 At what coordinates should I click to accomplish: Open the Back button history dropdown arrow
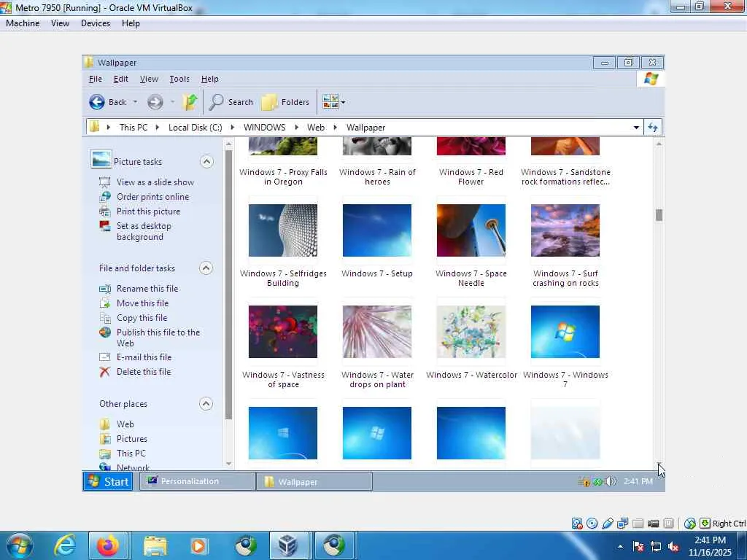135,102
